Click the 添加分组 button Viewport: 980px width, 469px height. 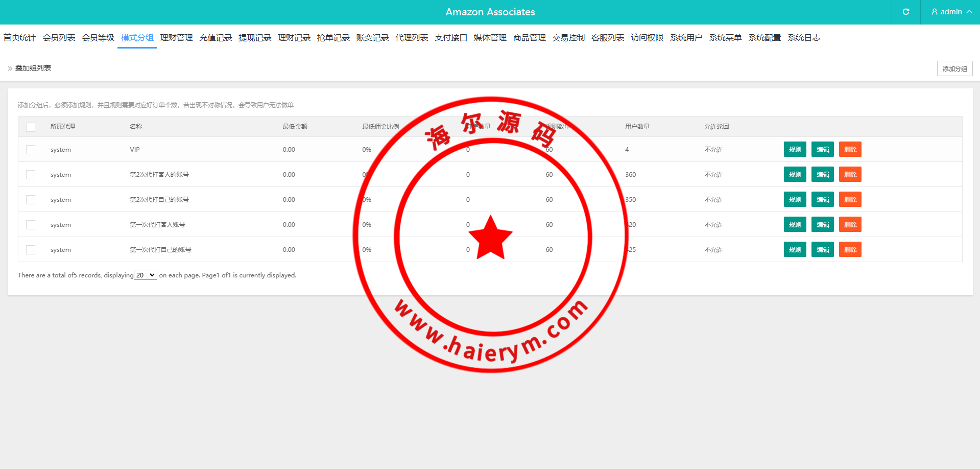pos(954,68)
